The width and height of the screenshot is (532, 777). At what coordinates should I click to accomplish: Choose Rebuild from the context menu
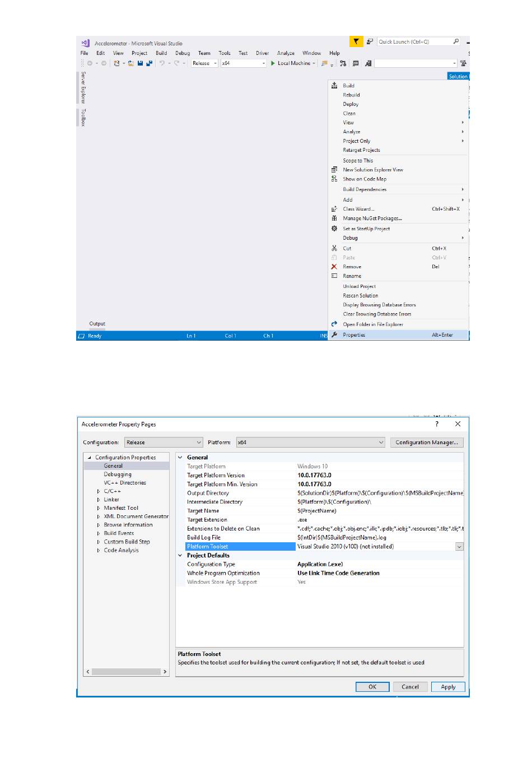[352, 95]
